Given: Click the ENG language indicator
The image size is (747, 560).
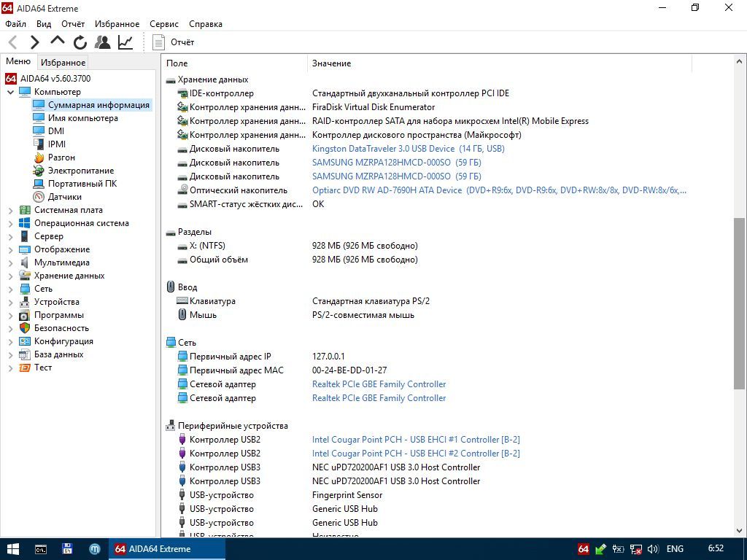Looking at the screenshot, I should point(675,549).
